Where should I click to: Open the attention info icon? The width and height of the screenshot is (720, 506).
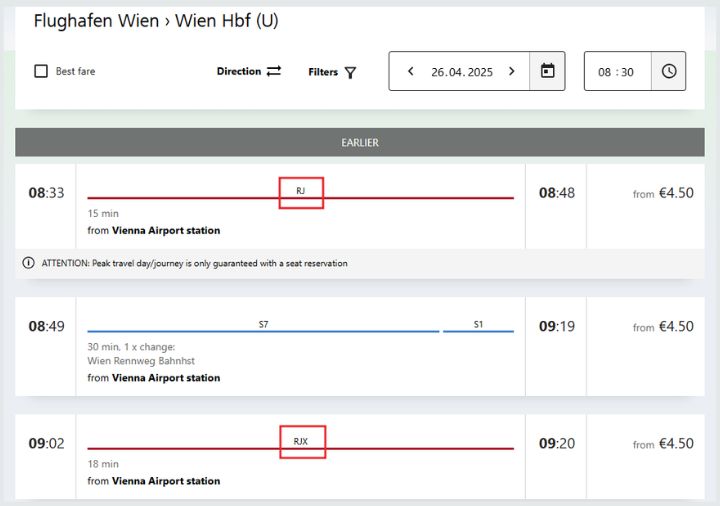coord(28,263)
